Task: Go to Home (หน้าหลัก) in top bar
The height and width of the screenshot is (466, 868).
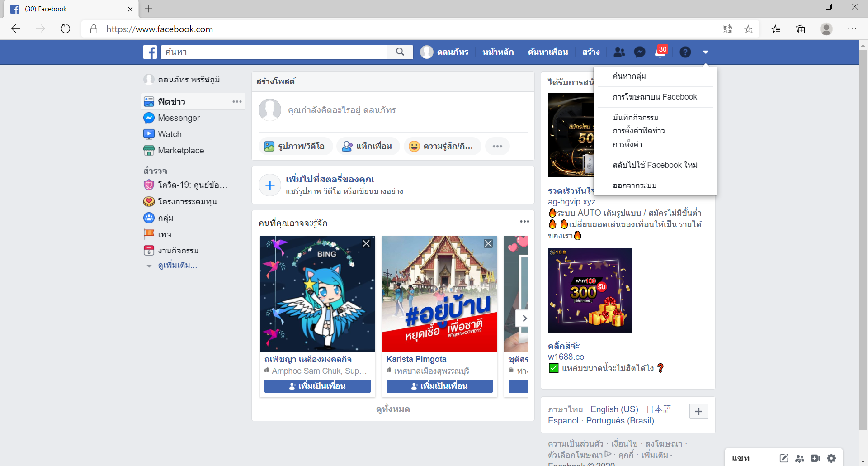Action: [x=498, y=52]
